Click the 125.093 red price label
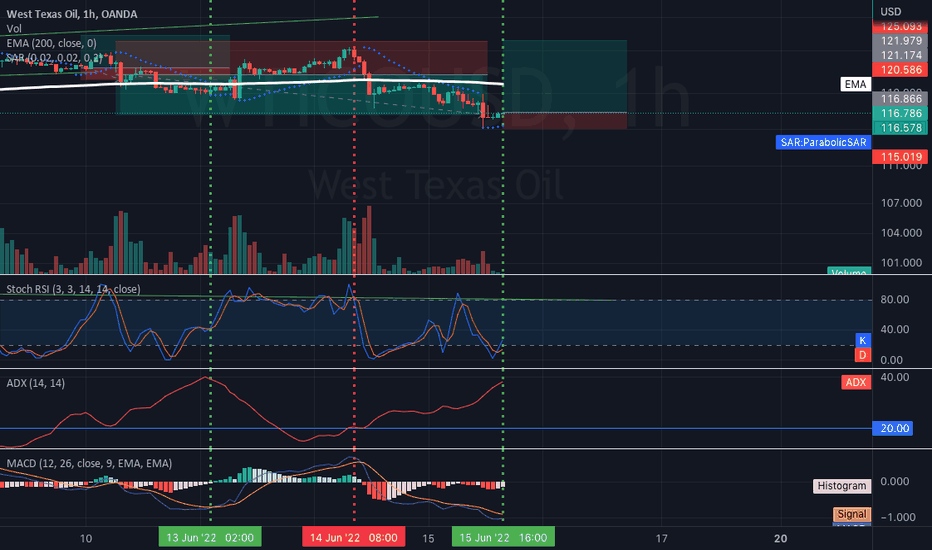Viewport: 932px width, 550px height. (900, 27)
